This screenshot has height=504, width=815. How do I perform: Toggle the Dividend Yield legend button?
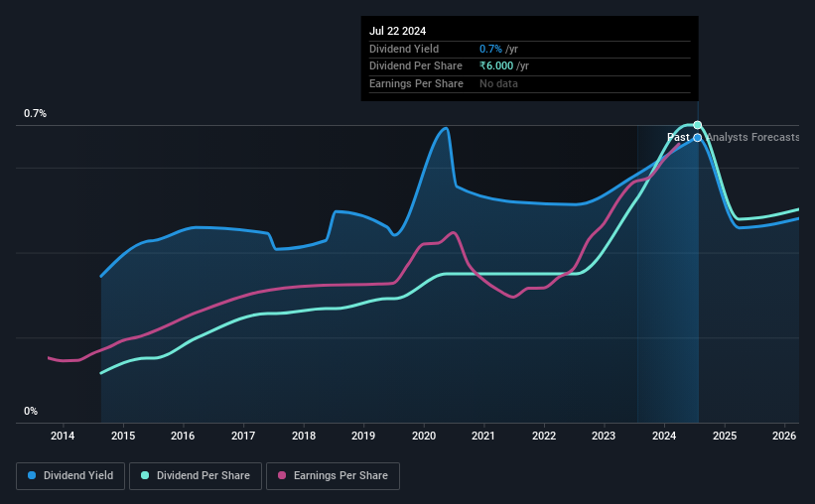pyautogui.click(x=70, y=476)
